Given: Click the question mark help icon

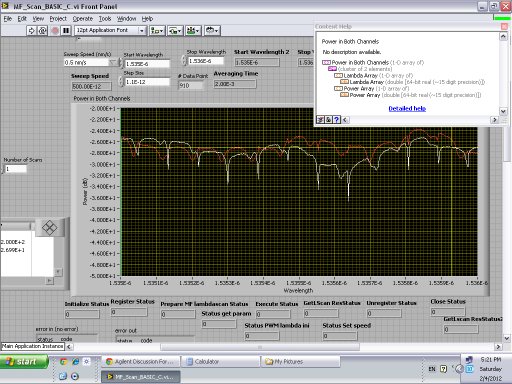Looking at the screenshot, I should click(336, 120).
